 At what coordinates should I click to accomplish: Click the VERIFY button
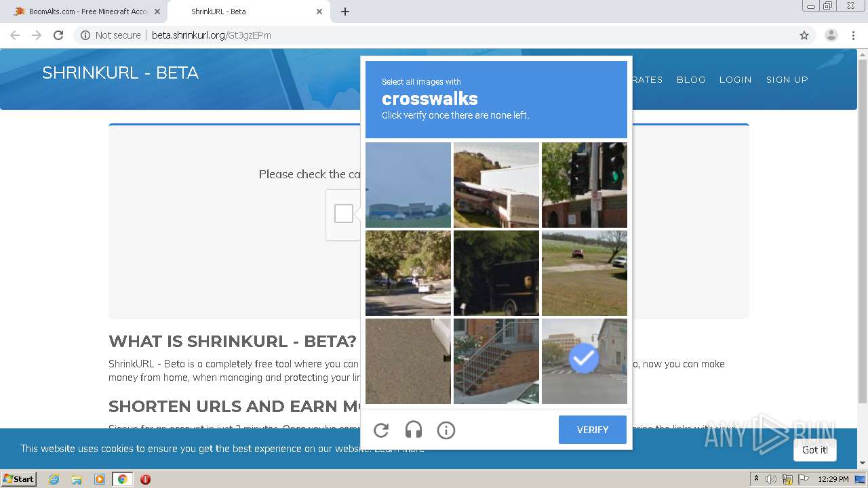tap(593, 430)
